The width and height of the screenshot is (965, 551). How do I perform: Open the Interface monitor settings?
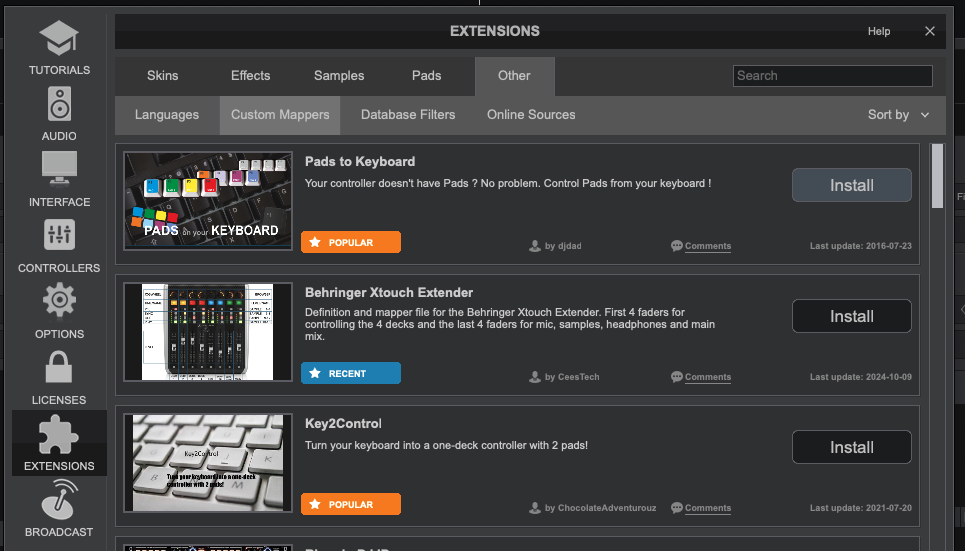(59, 169)
